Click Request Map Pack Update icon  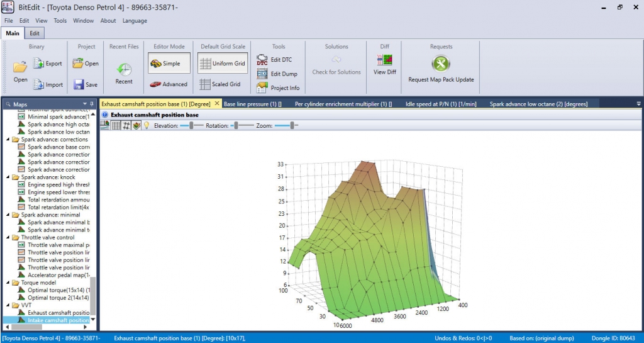click(x=441, y=64)
